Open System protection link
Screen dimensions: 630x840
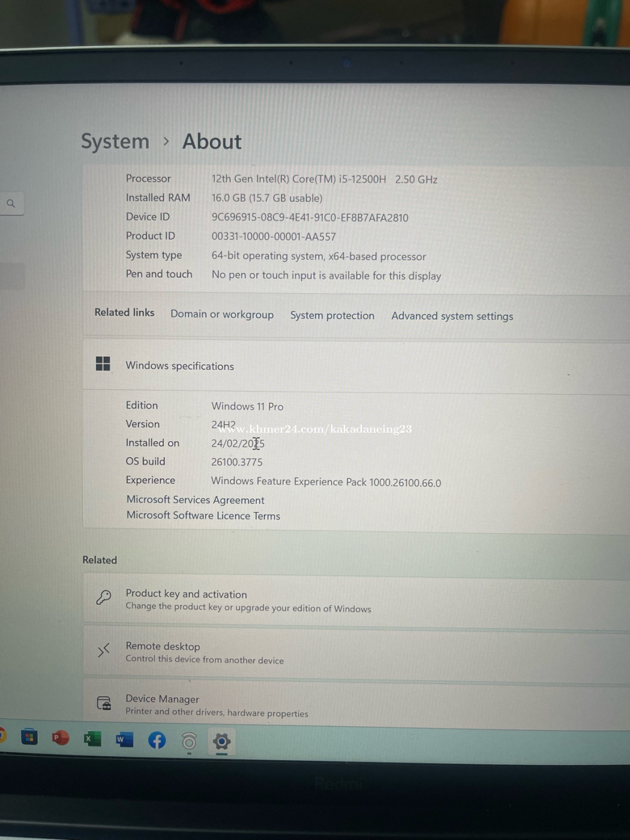(332, 316)
